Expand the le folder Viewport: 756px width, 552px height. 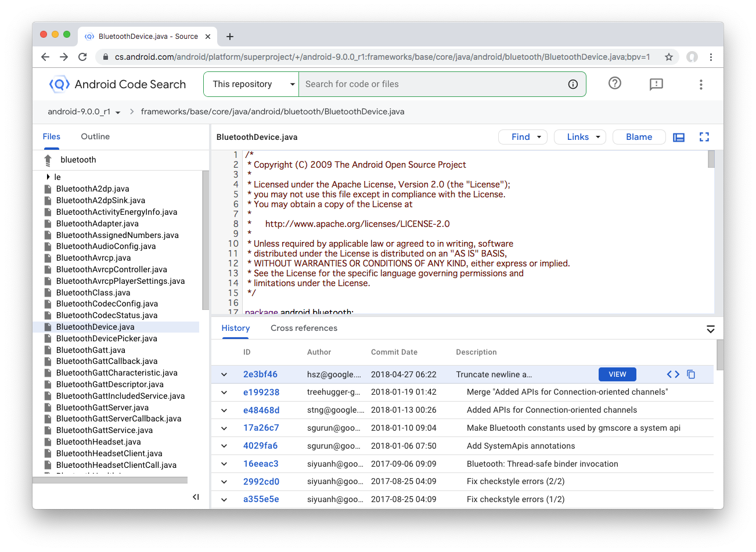point(48,177)
